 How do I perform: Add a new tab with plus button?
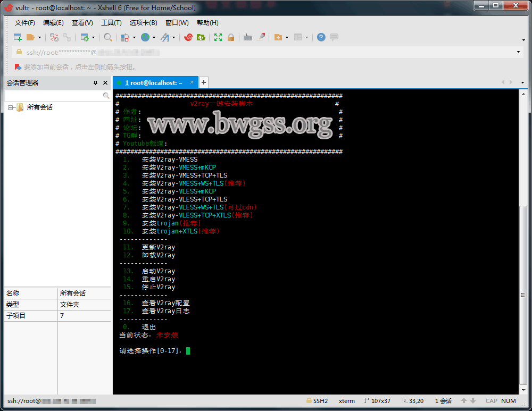204,82
